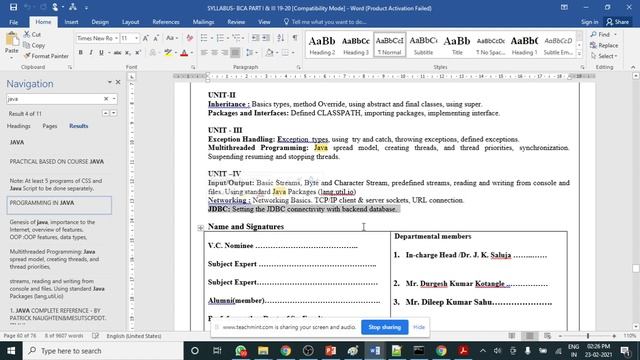This screenshot has width=640, height=360.
Task: Go to previous search result arrow
Action: coord(106,113)
